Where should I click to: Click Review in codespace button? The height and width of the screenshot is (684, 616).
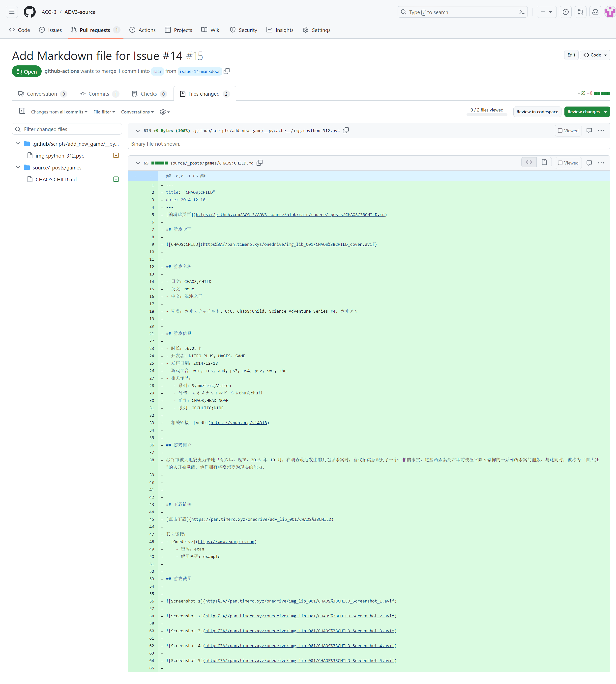tap(537, 112)
